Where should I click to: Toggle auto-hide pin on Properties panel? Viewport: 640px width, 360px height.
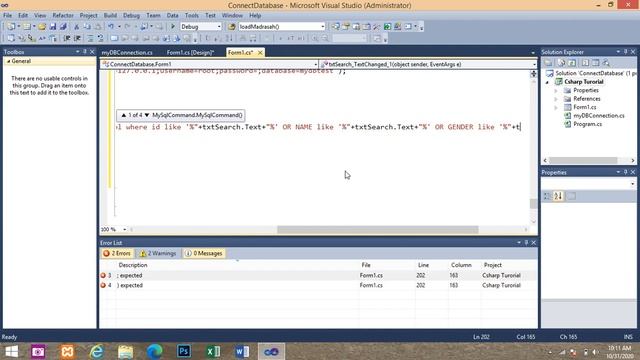point(625,172)
